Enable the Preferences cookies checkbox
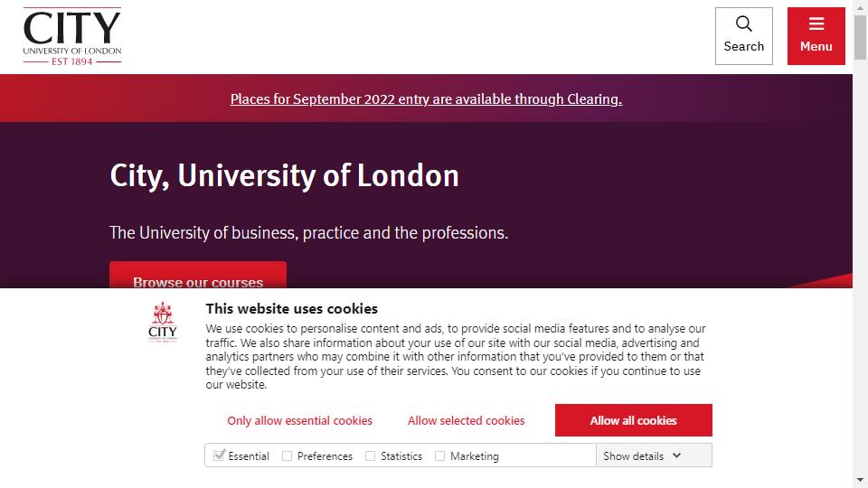 pyautogui.click(x=287, y=455)
